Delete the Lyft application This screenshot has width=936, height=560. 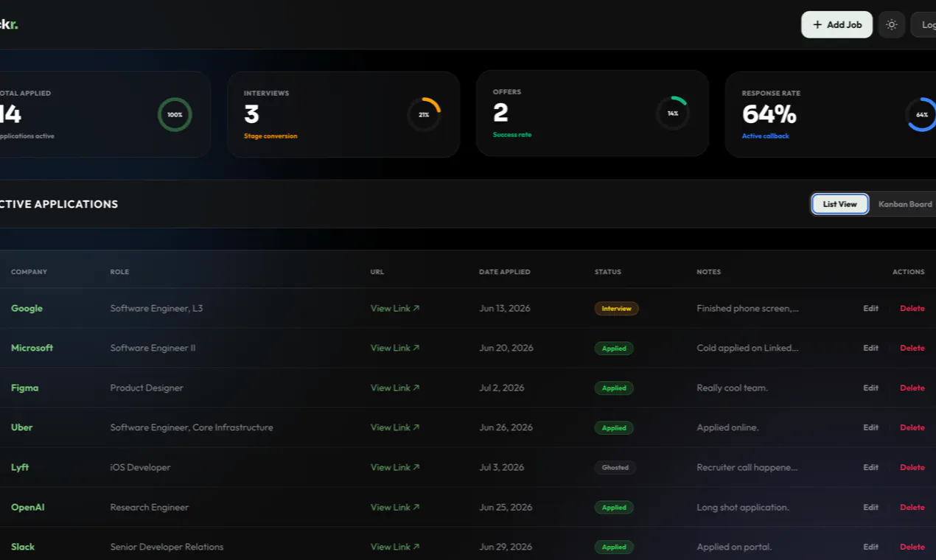pos(912,467)
